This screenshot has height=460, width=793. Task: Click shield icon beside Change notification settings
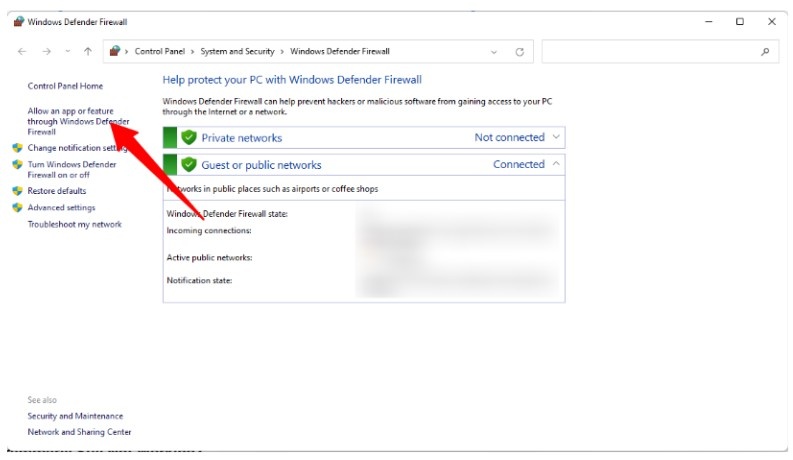coord(18,148)
